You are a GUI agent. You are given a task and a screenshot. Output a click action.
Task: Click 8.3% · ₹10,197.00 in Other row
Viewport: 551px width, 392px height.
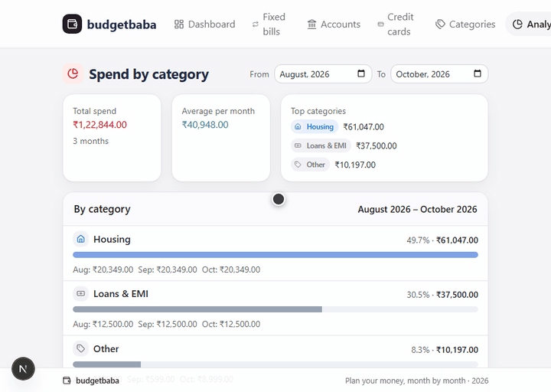click(x=445, y=350)
